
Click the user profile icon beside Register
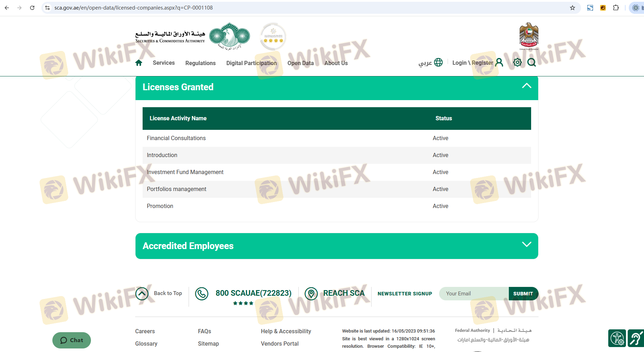499,63
